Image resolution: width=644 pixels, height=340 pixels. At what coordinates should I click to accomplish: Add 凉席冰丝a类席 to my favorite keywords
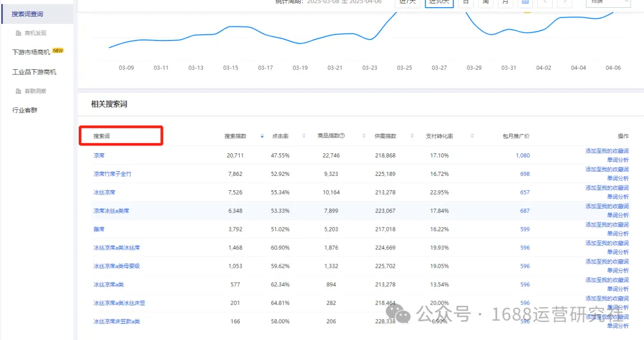pyautogui.click(x=607, y=206)
